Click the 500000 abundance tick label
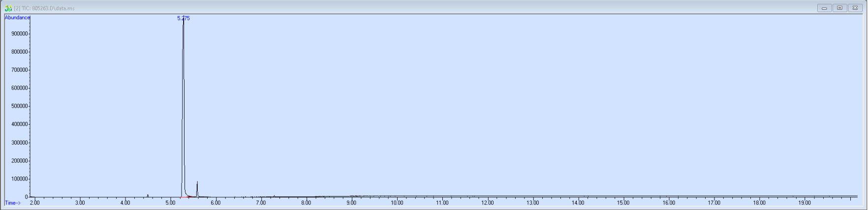Viewport: 868px width, 210px height. (x=19, y=106)
